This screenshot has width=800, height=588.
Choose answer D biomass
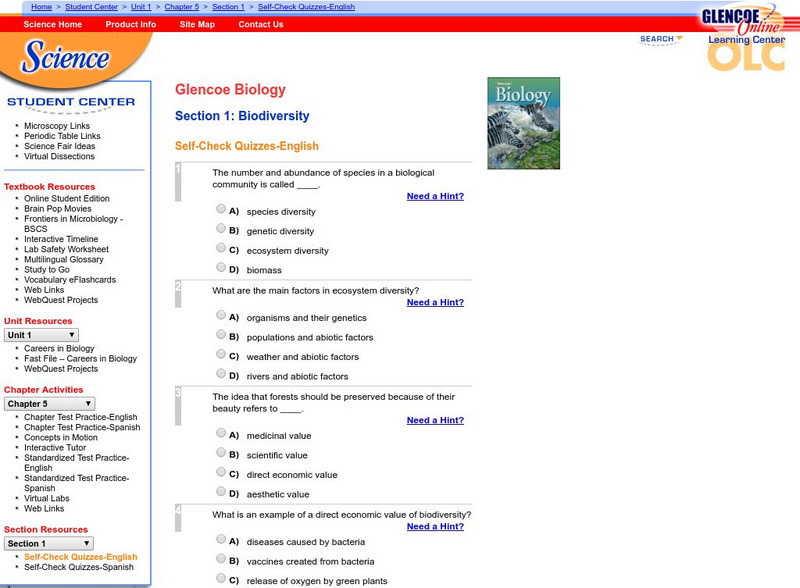point(221,267)
